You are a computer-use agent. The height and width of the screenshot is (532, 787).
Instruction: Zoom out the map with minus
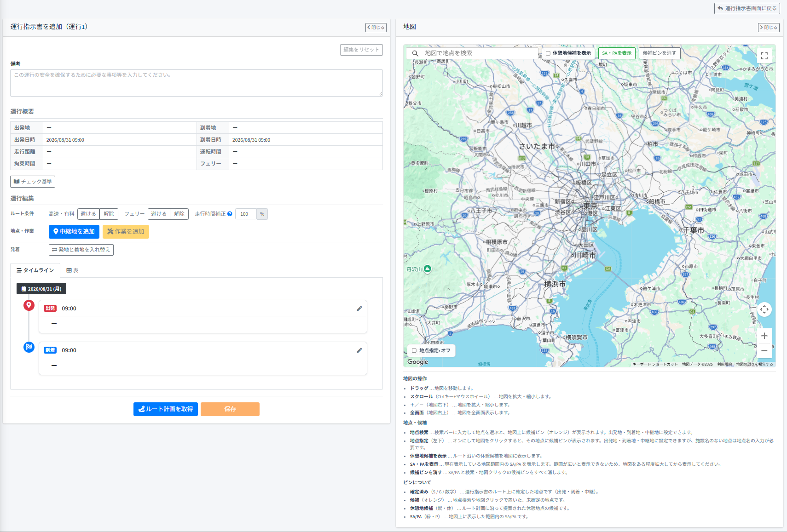point(764,351)
